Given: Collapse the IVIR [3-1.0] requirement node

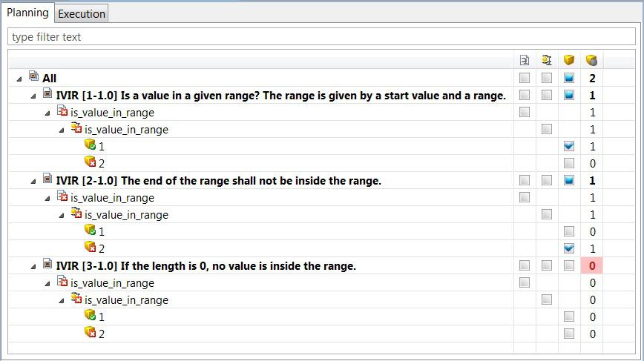Looking at the screenshot, I should [33, 267].
